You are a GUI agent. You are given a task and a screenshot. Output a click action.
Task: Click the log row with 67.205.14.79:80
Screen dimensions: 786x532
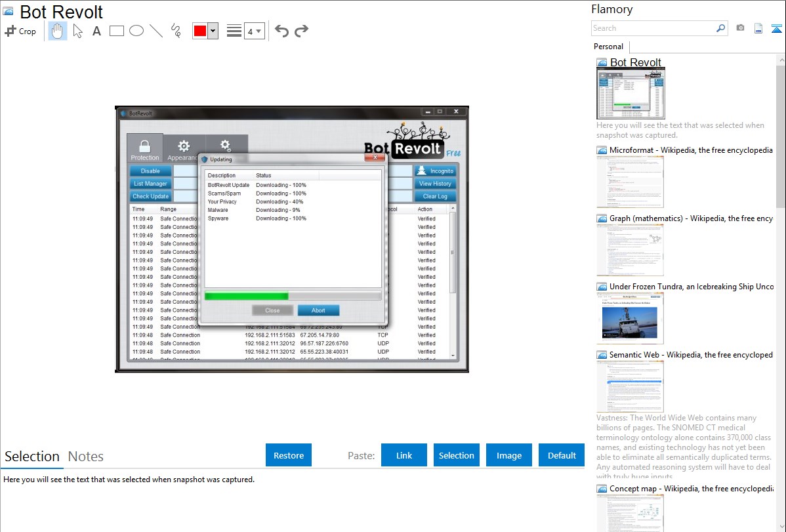pos(290,335)
